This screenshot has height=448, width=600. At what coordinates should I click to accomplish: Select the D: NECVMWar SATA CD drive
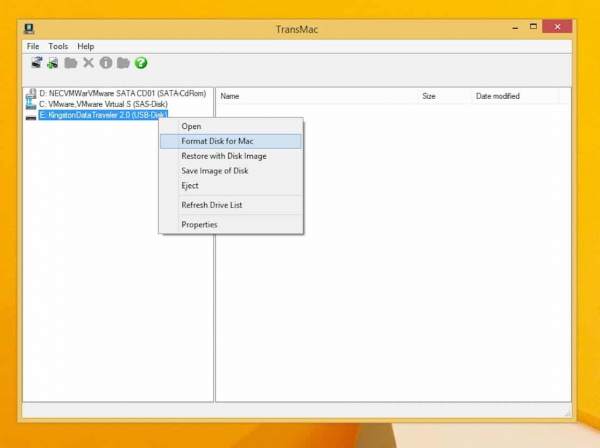pos(120,93)
